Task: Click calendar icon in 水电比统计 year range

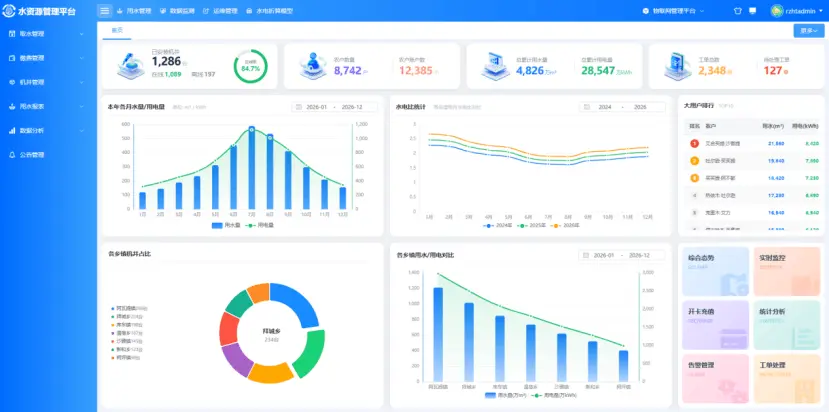Action: 587,107
